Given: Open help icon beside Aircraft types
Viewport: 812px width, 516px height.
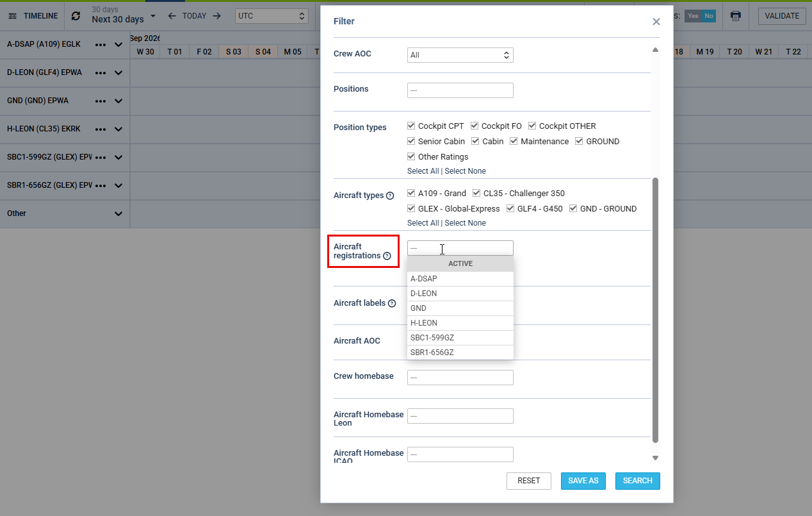Looking at the screenshot, I should (390, 196).
